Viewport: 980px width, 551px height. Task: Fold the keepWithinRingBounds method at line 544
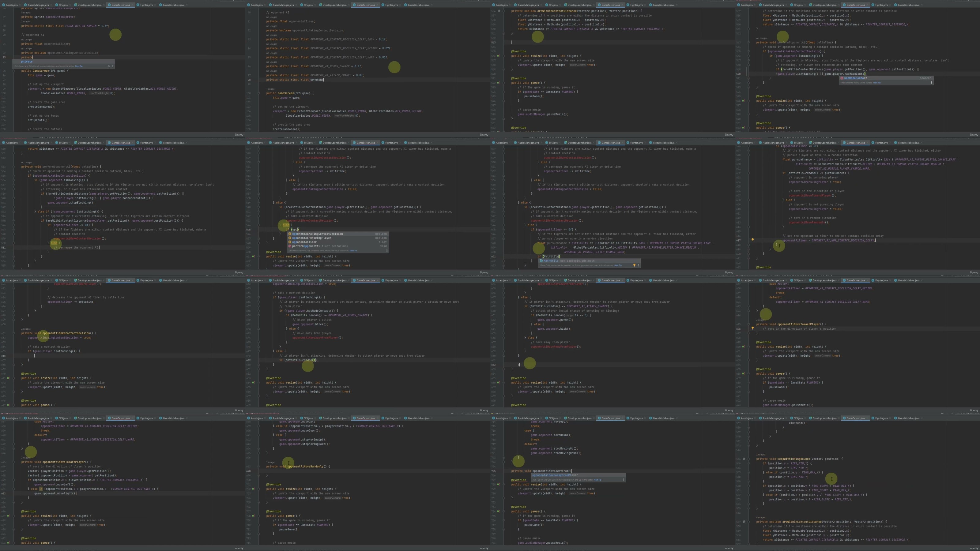click(749, 459)
